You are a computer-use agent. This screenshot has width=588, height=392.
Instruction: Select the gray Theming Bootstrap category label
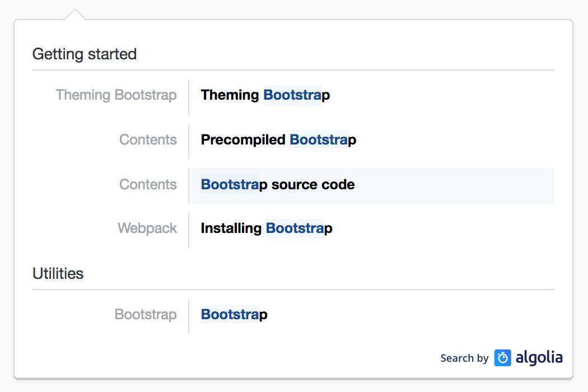pos(116,95)
